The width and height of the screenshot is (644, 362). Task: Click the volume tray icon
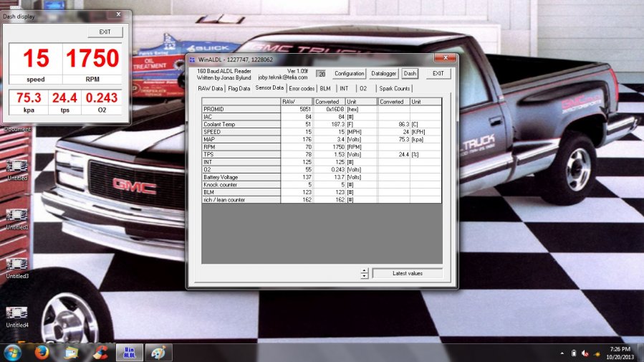pos(585,353)
